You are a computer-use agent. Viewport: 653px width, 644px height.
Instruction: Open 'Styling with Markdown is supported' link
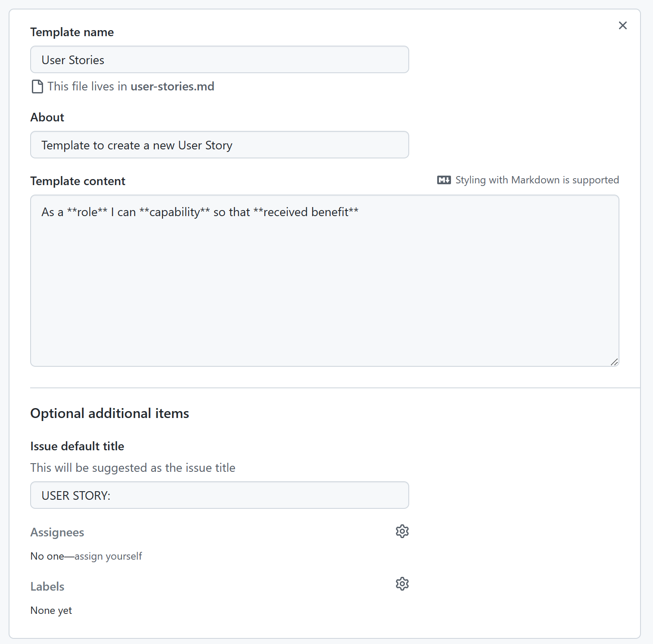(x=537, y=180)
